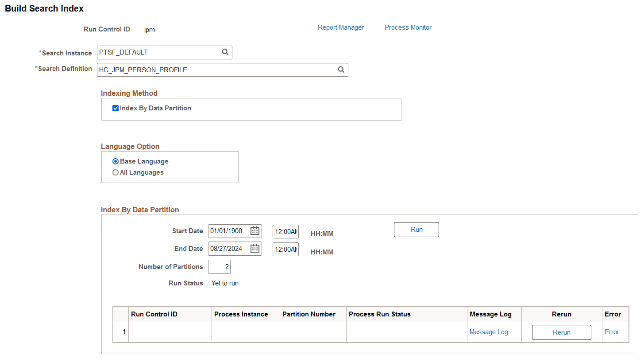Open the Message Log link

tap(488, 332)
